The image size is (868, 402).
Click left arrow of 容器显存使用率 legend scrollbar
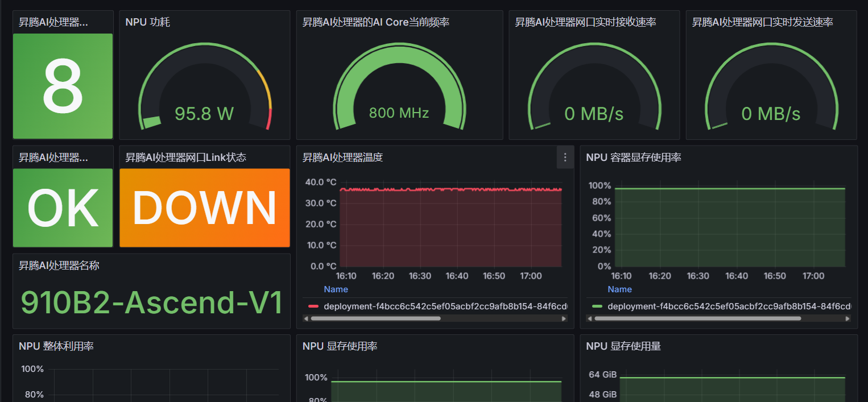click(590, 318)
